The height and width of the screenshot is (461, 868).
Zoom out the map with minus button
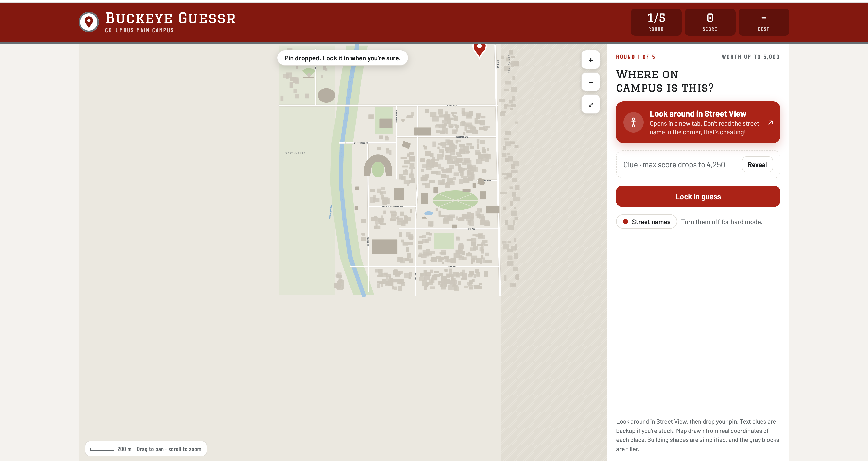(x=590, y=83)
